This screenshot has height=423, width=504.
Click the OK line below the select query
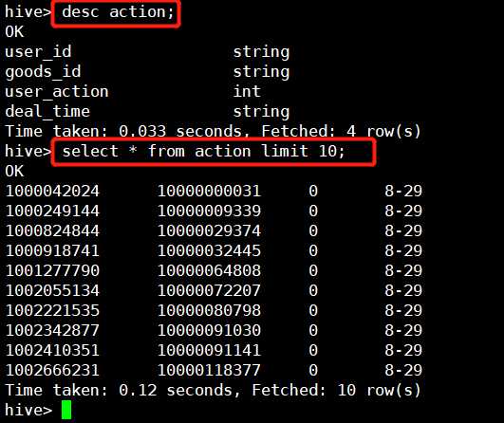click(x=14, y=171)
